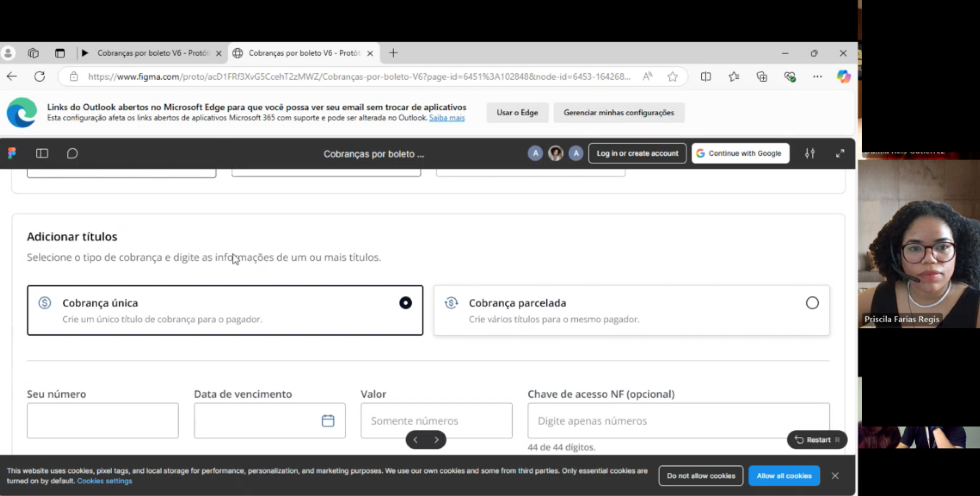Enter fullscreen with expand arrows icon
Viewport: 980px width, 496px height.
click(x=840, y=153)
